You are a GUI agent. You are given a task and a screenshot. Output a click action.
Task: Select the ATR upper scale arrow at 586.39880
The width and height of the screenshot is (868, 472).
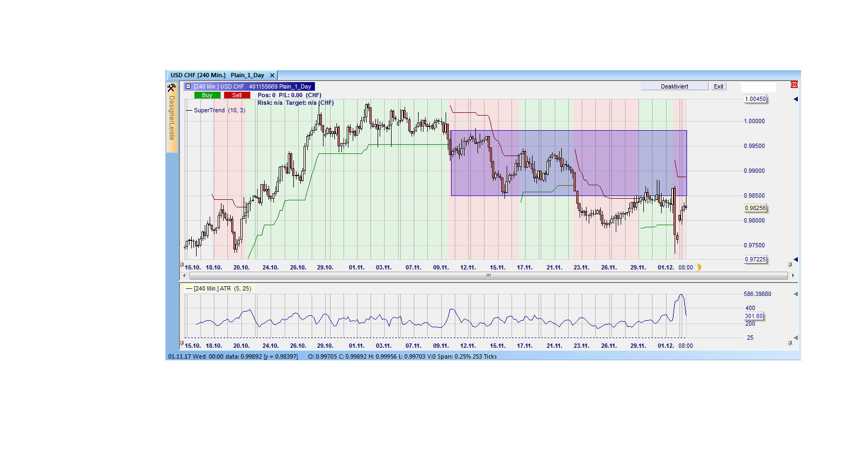click(795, 294)
